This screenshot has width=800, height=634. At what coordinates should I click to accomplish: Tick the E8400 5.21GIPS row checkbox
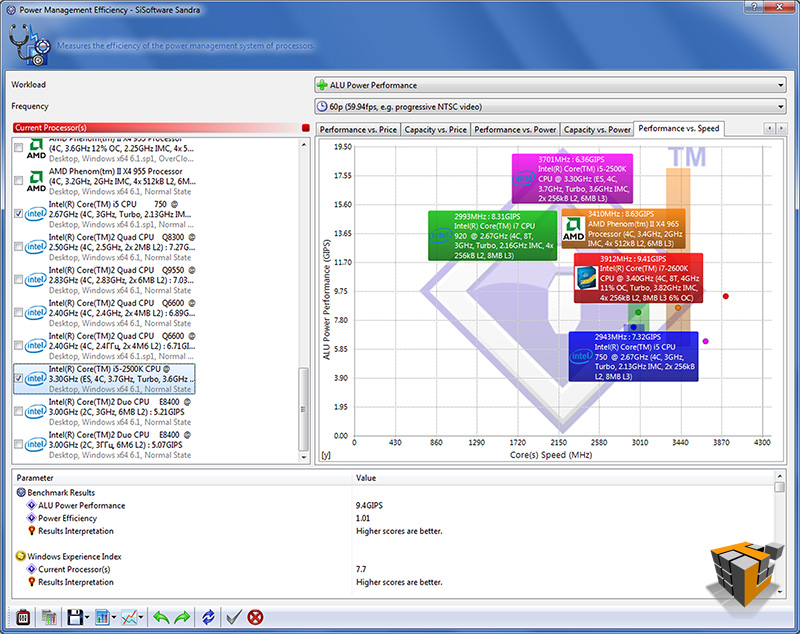(18, 411)
